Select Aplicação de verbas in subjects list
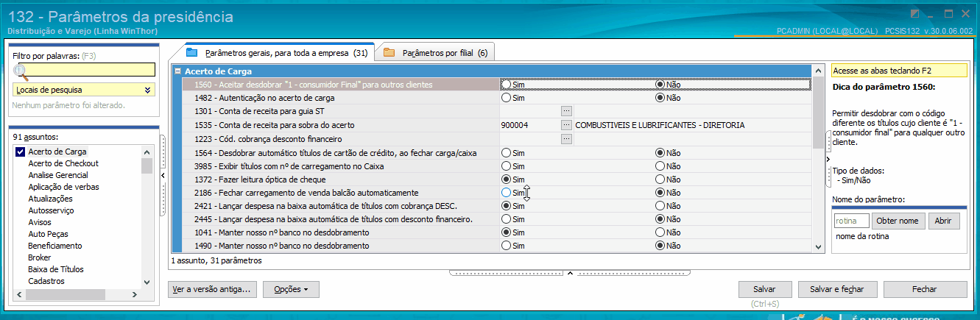Screen dimensions: 980x320 (x=63, y=187)
